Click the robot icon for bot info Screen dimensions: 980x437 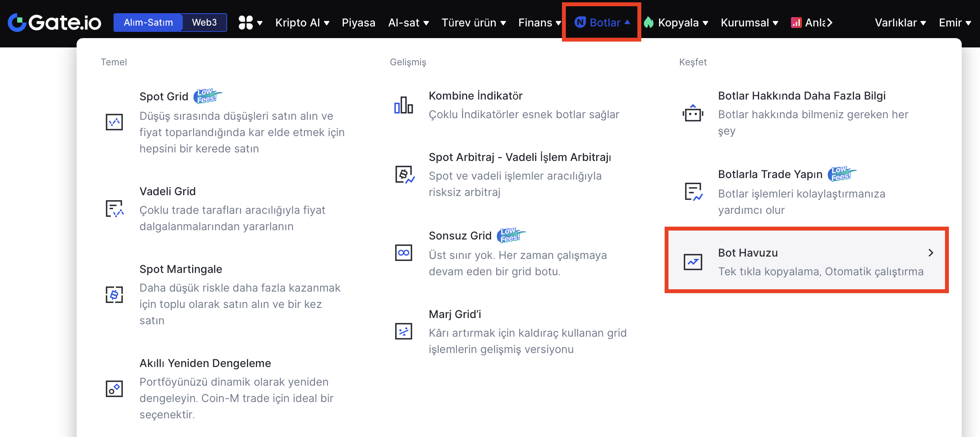click(x=693, y=113)
